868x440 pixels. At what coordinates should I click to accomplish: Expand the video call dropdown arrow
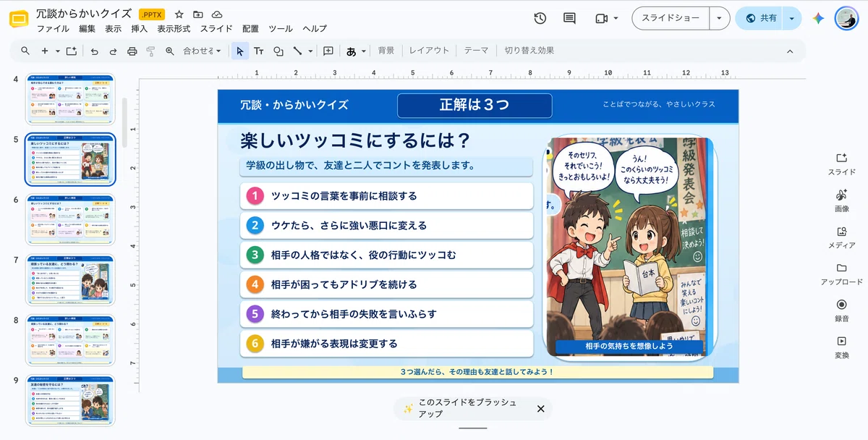(616, 18)
